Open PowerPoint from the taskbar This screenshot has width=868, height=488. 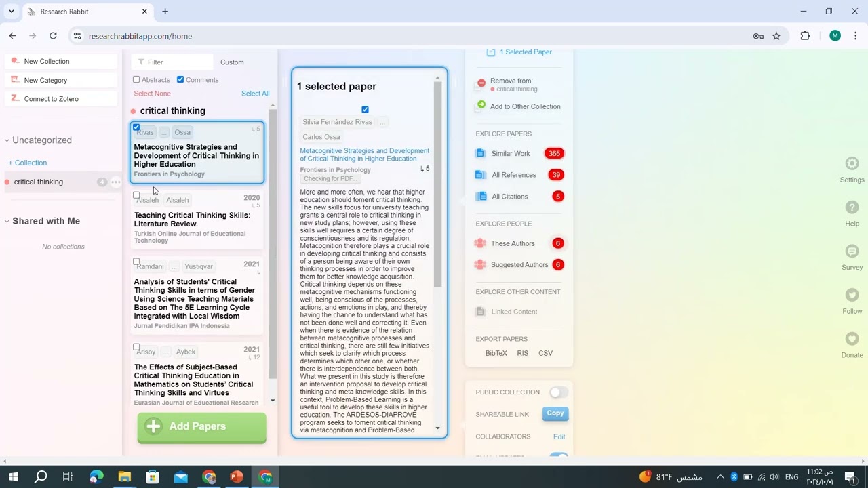point(237,477)
